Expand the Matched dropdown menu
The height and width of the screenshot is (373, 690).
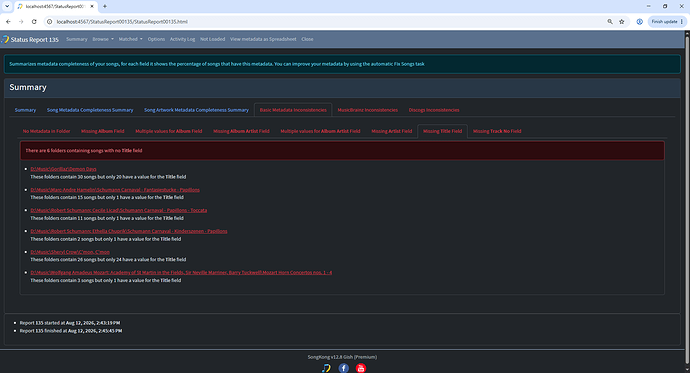(x=130, y=39)
